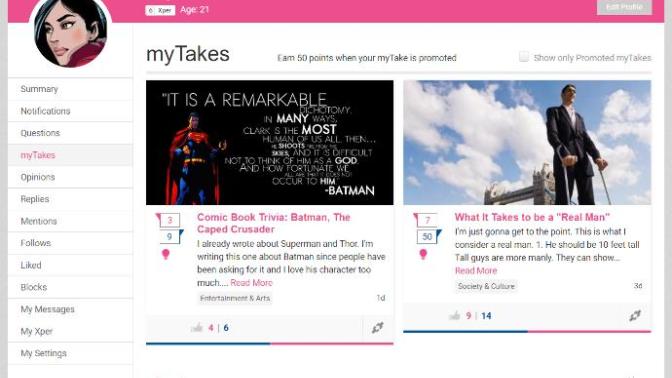Open My Settings in the sidebar
The height and width of the screenshot is (378, 672).
point(71,353)
